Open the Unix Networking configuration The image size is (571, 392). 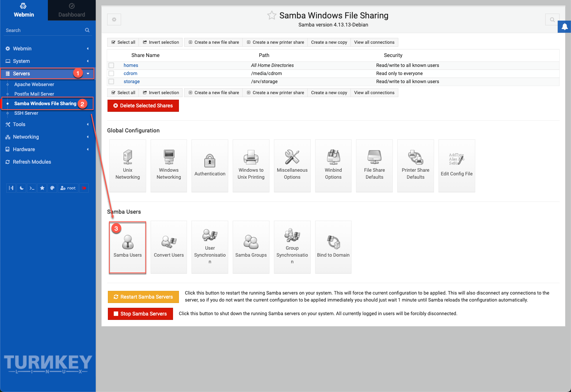[127, 165]
